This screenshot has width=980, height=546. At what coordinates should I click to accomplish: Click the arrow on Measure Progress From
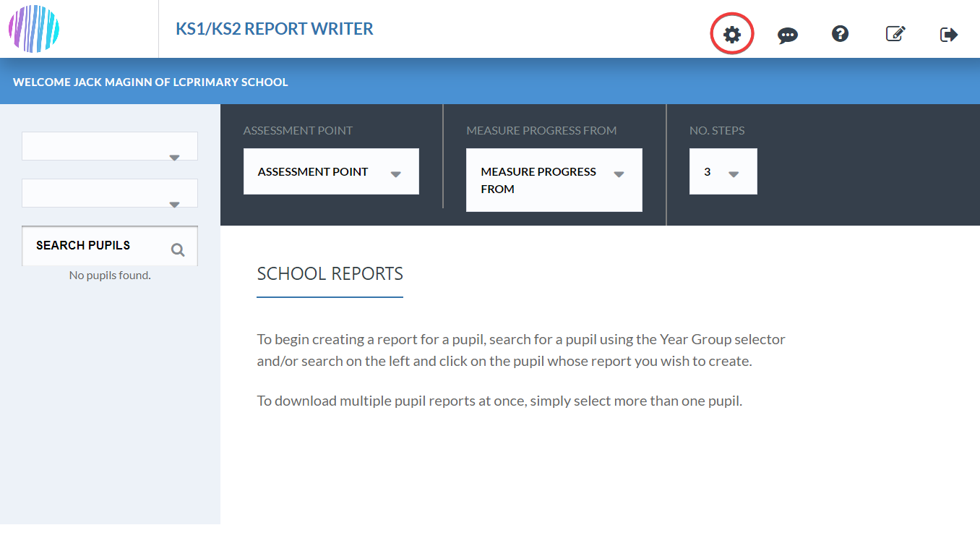tap(619, 174)
